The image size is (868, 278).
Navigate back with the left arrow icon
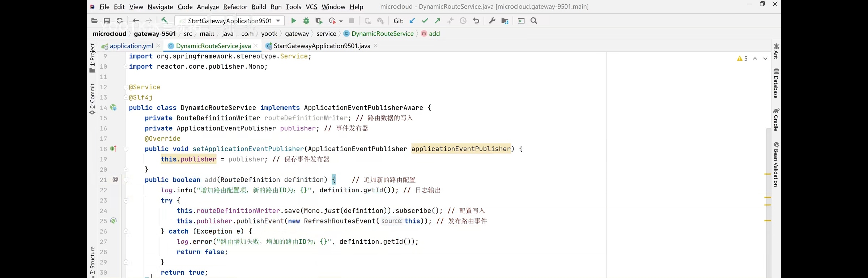click(136, 21)
